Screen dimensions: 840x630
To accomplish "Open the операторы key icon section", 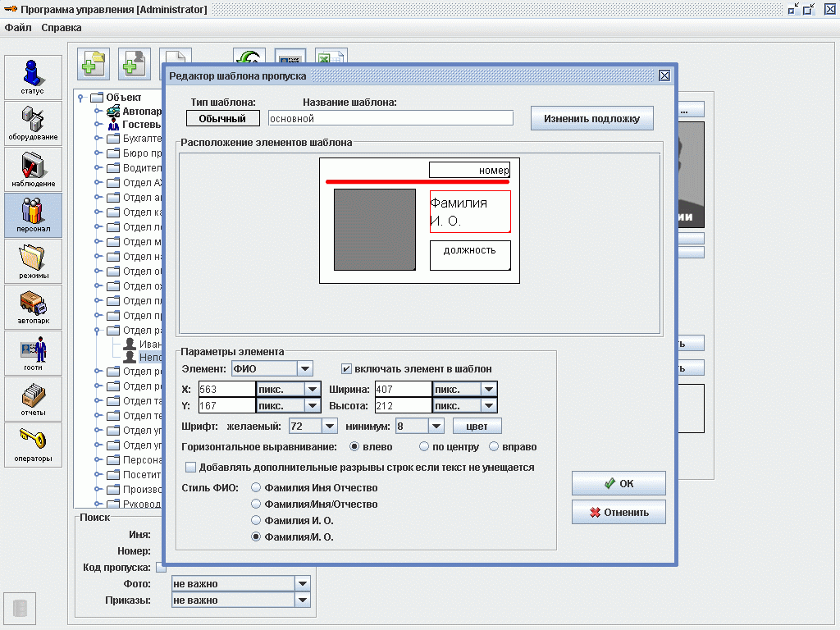I will click(x=33, y=445).
